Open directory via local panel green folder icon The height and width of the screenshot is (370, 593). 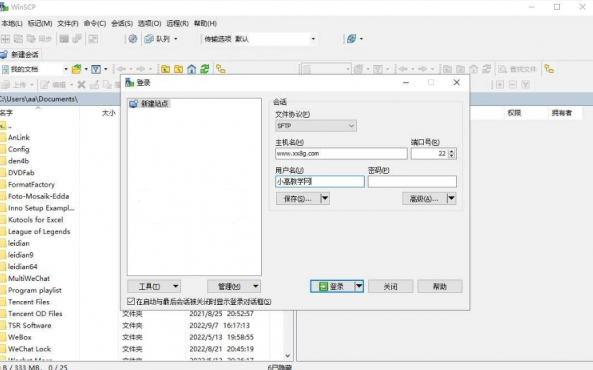(77, 69)
